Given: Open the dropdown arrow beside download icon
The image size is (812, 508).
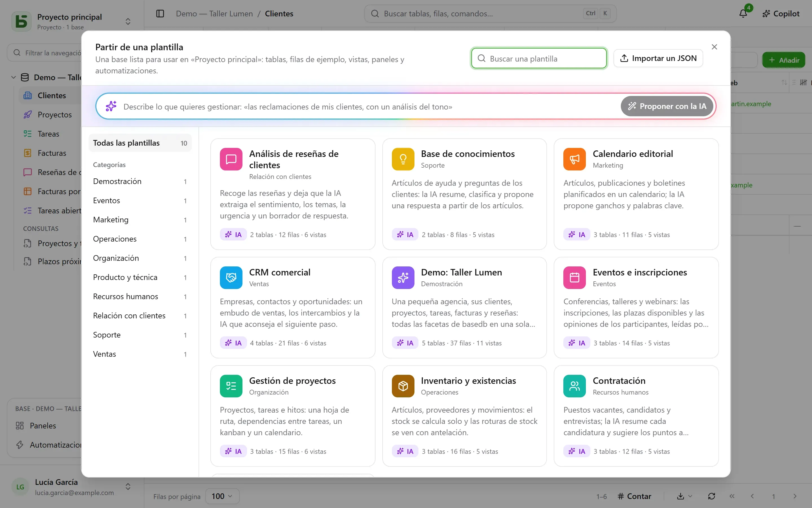Looking at the screenshot, I should click(x=690, y=496).
